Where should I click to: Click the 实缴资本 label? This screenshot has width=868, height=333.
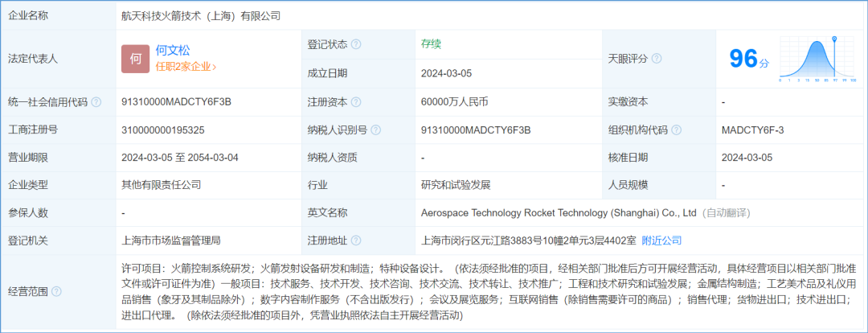coord(628,102)
